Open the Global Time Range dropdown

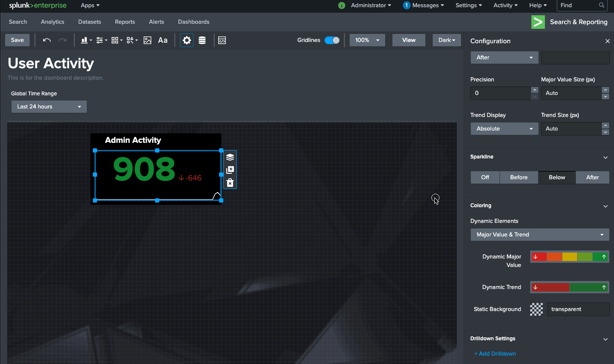pyautogui.click(x=49, y=107)
